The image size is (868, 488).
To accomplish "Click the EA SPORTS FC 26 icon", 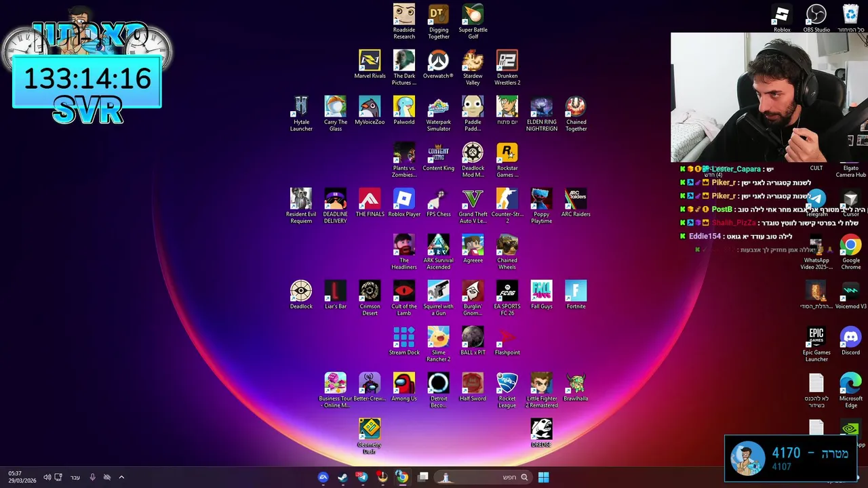I will point(507,298).
